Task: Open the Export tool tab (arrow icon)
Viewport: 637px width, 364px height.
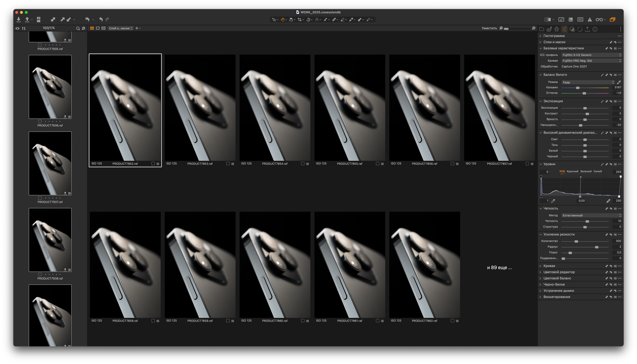Action: [x=587, y=29]
